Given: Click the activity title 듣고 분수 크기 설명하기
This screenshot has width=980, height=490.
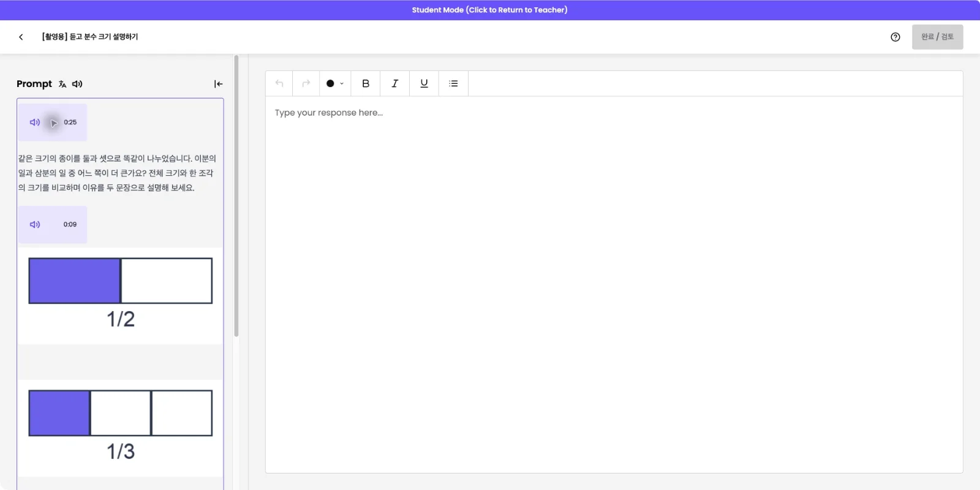Looking at the screenshot, I should coord(90,37).
